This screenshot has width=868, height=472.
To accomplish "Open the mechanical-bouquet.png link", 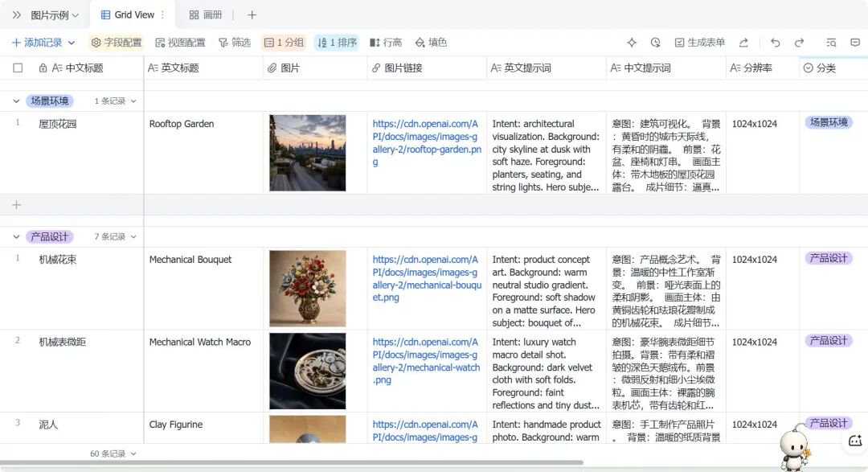I will [427, 278].
